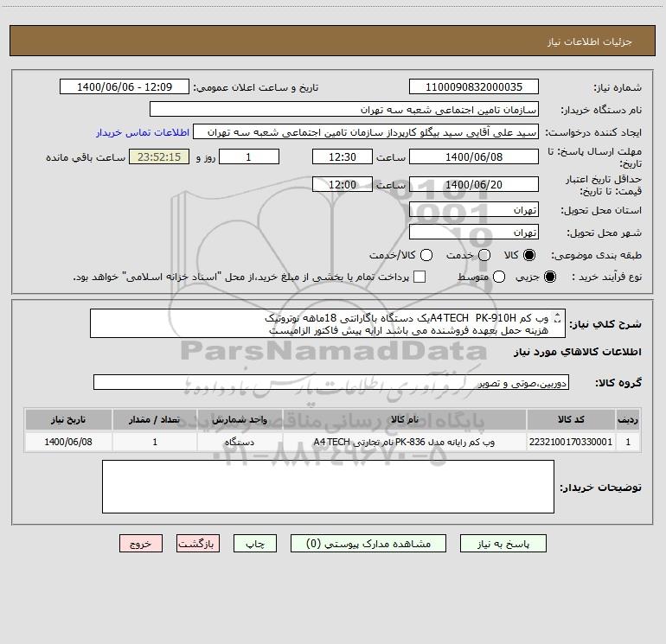Tick the اسناد خزانه اسلامی payment checkbox
Viewport: 666px width, 644px height.
point(419,277)
